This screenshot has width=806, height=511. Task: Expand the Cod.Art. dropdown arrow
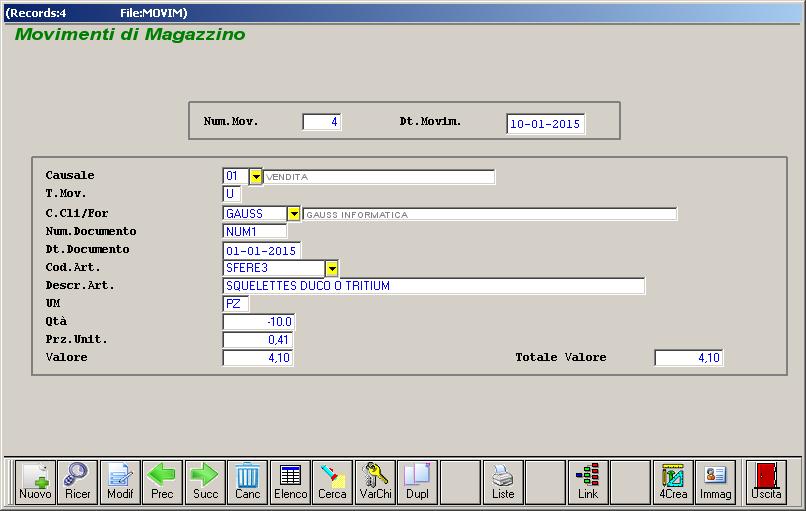[x=332, y=268]
